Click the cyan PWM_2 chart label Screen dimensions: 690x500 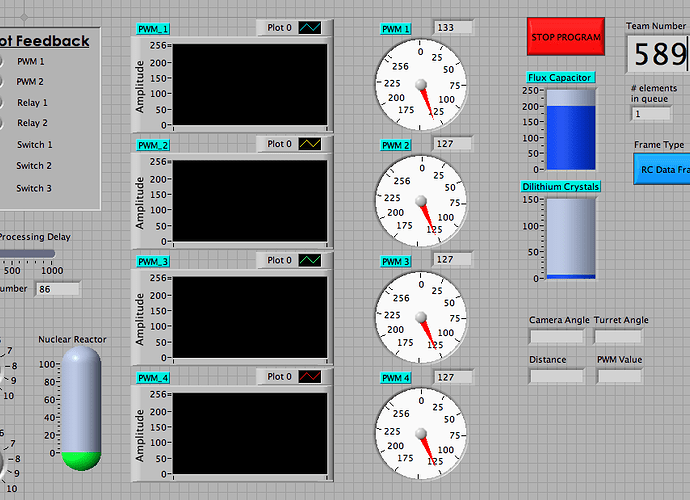point(153,145)
